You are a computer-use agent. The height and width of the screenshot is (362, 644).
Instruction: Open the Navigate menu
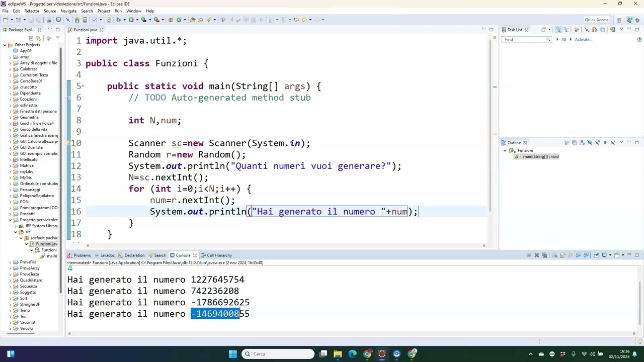68,11
